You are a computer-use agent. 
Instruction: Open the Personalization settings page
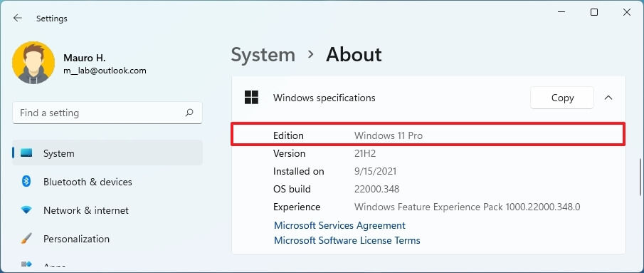pyautogui.click(x=107, y=239)
